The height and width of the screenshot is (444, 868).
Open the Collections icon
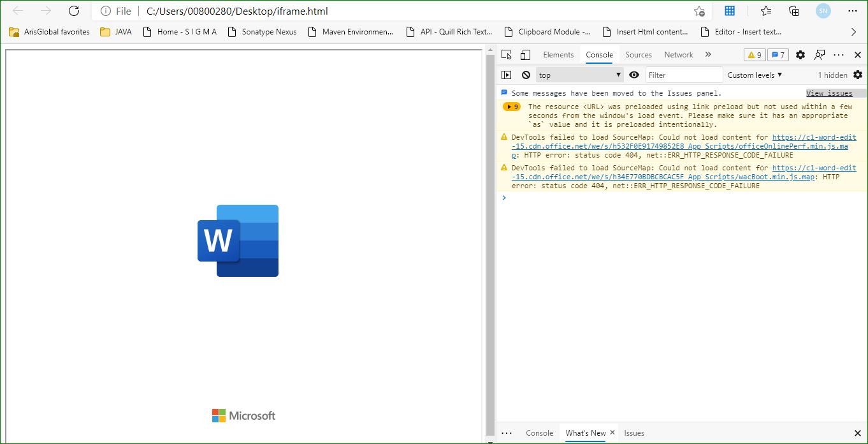(x=794, y=11)
